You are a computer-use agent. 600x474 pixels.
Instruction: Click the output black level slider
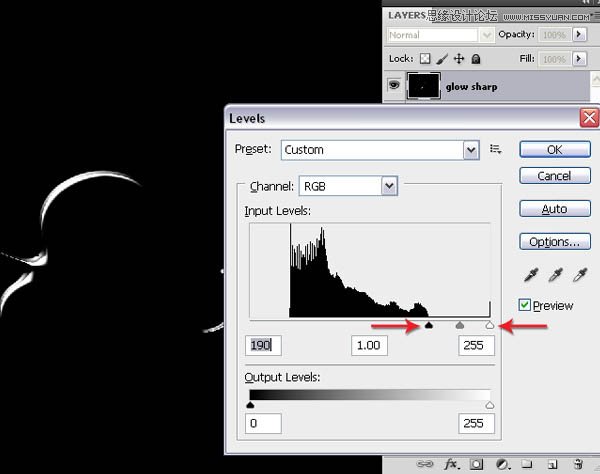pyautogui.click(x=250, y=405)
